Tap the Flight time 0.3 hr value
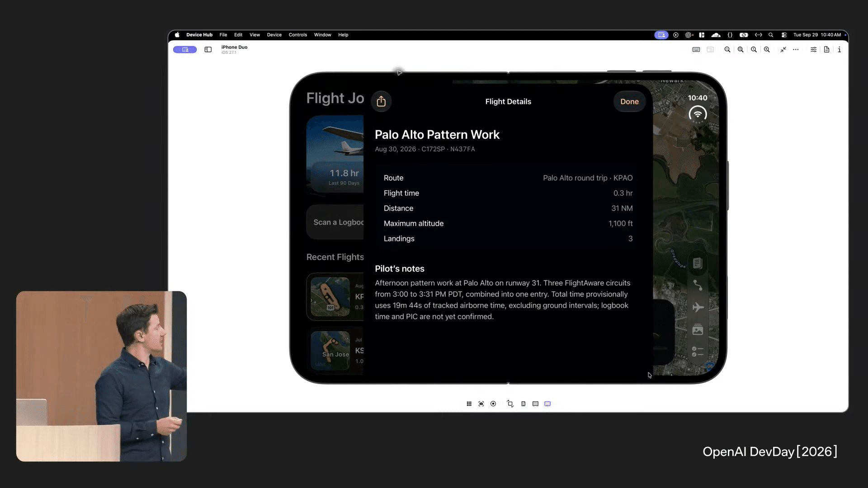Viewport: 868px width, 488px height. (623, 193)
